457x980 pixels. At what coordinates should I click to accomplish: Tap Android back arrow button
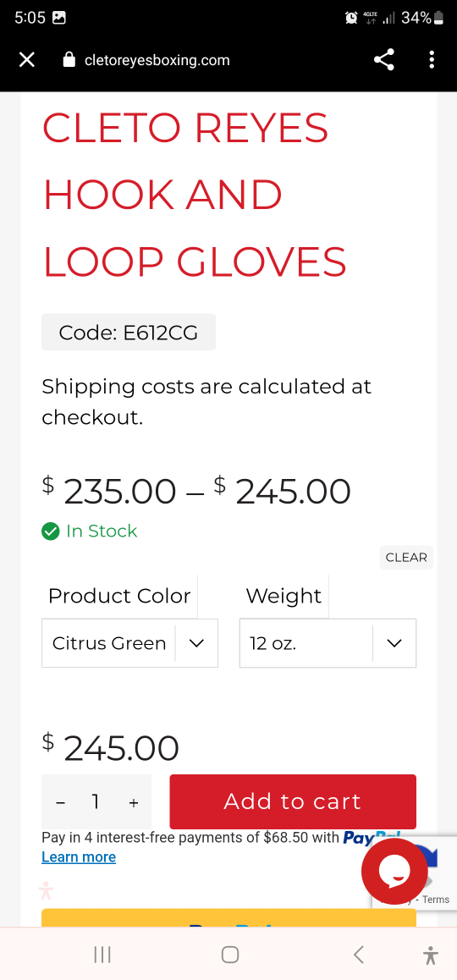pyautogui.click(x=358, y=955)
